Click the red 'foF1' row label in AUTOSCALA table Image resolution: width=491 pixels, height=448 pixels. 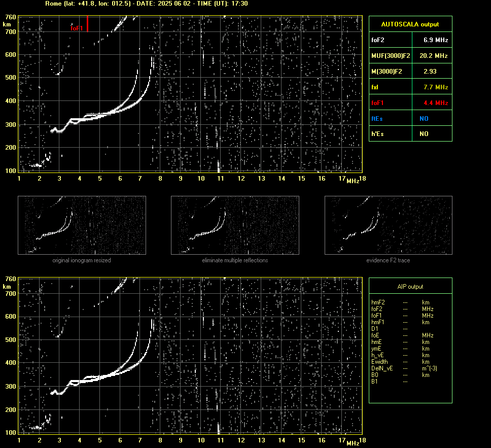[x=378, y=103]
